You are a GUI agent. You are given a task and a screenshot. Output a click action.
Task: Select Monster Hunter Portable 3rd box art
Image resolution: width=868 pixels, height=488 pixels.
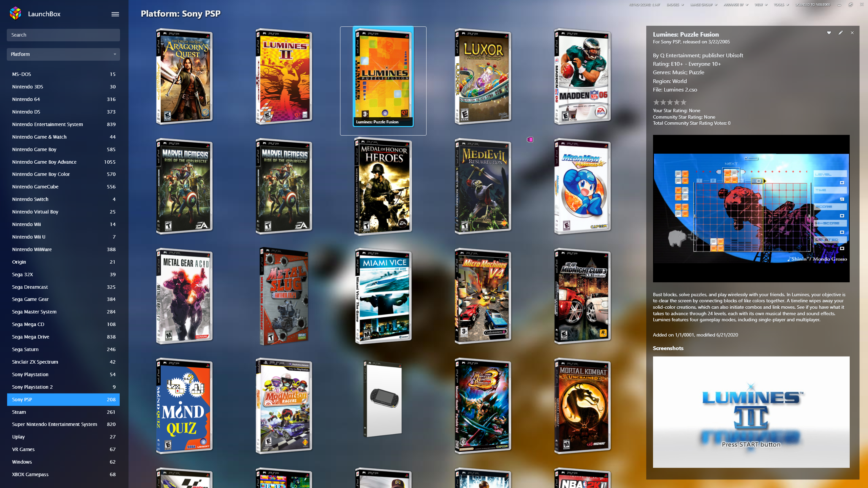tap(483, 406)
